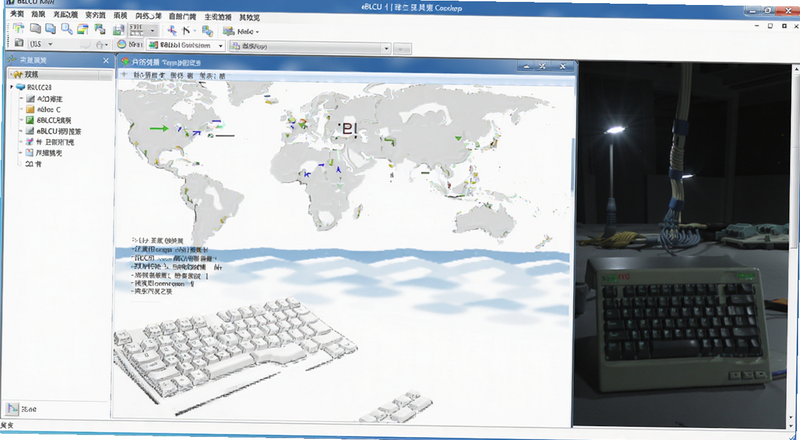Screen dimensions: 800x440
Task: Click the floppy disk save icon
Action: pyautogui.click(x=118, y=30)
